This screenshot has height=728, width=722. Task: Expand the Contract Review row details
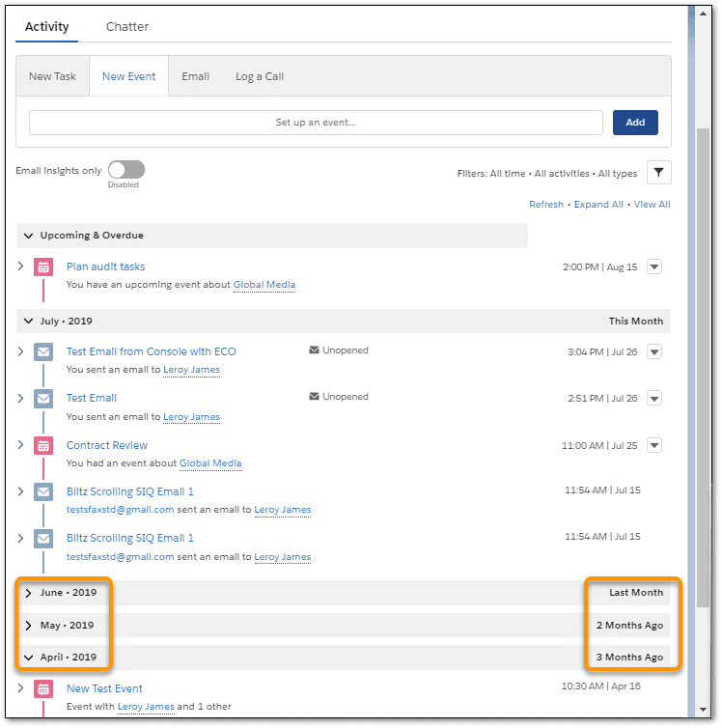click(20, 445)
